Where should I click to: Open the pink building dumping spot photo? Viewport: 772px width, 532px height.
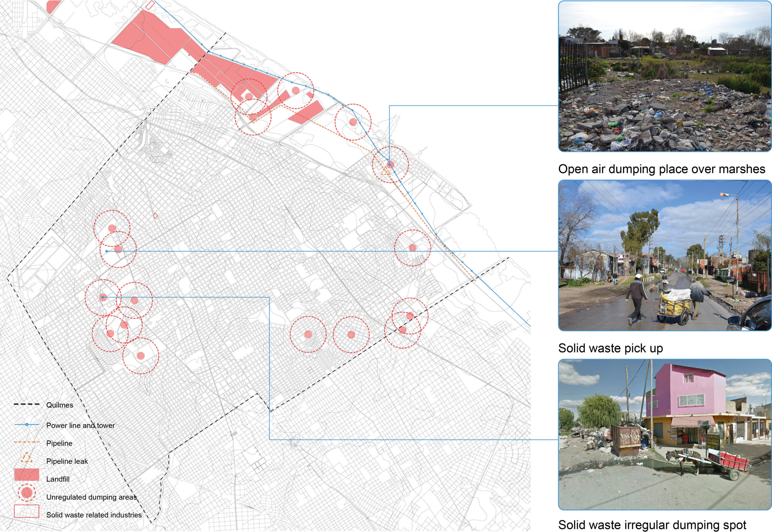(665, 435)
